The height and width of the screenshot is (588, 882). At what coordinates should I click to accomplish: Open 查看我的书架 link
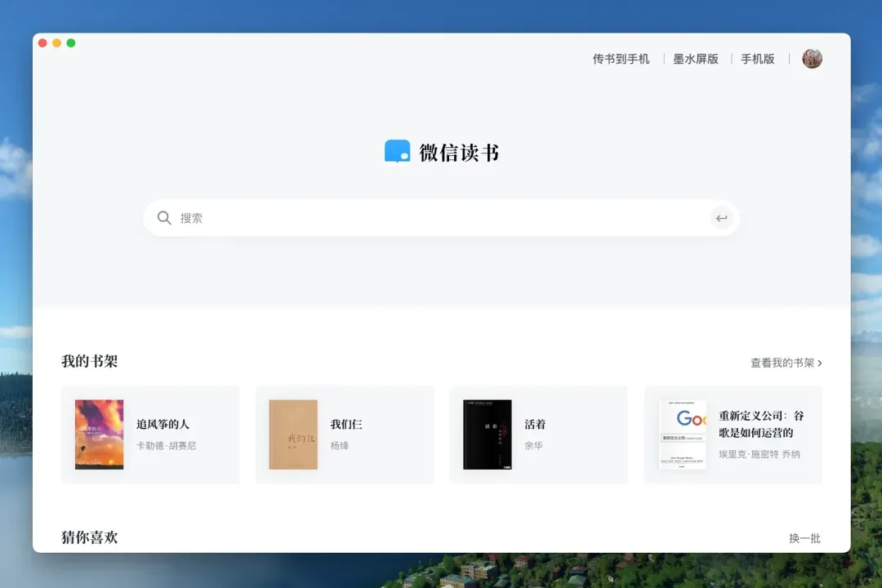coord(786,363)
